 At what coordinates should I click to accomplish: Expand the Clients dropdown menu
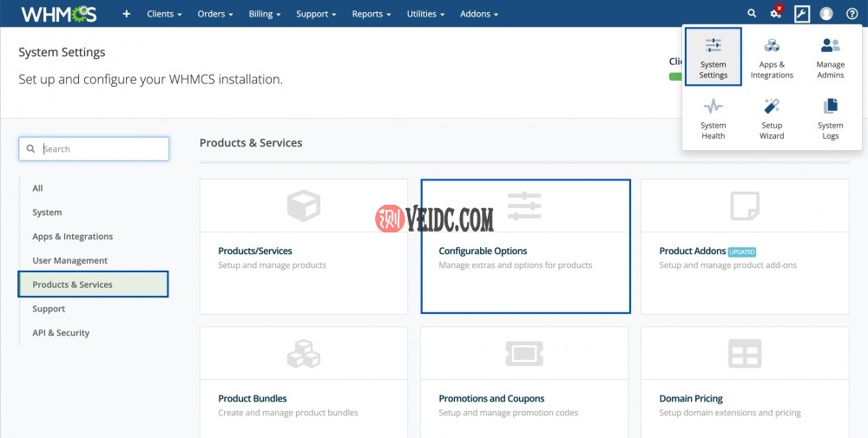pos(164,14)
